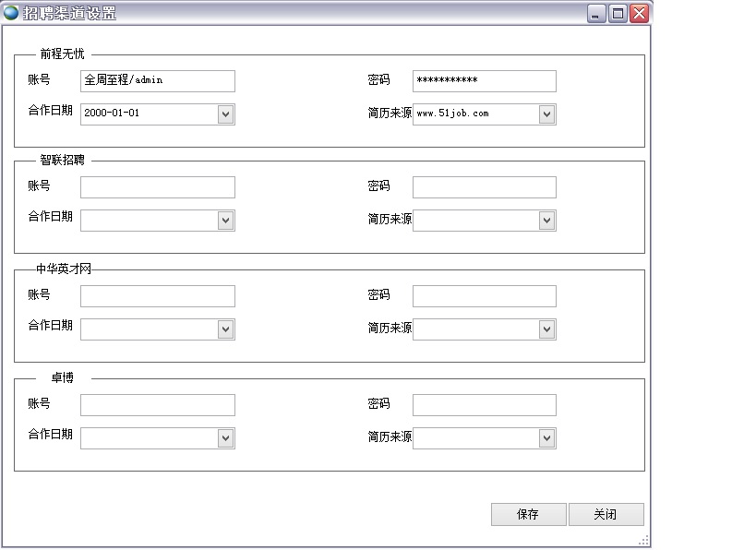Click the 前程无忧 密码 field

point(484,81)
